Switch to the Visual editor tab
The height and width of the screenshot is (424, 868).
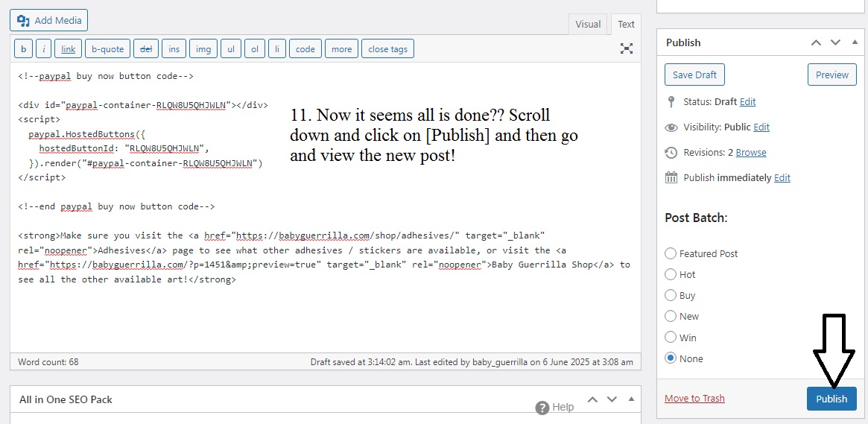tap(587, 25)
